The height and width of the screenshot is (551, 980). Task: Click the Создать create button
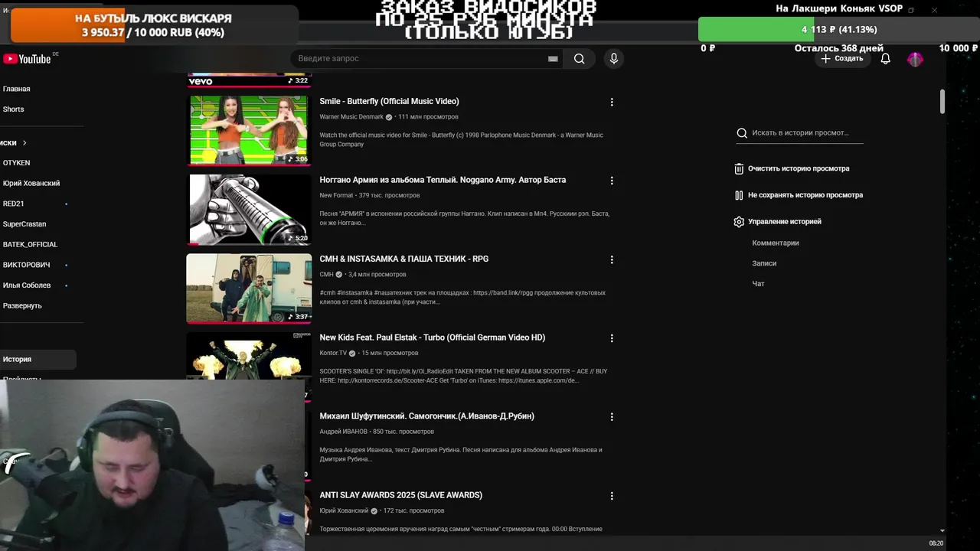(841, 59)
